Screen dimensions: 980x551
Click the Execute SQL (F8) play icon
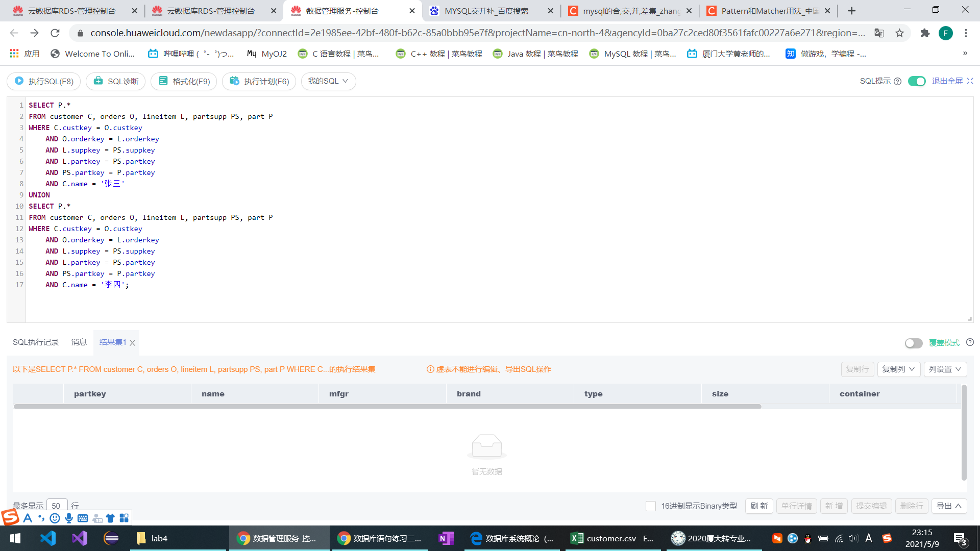click(19, 81)
